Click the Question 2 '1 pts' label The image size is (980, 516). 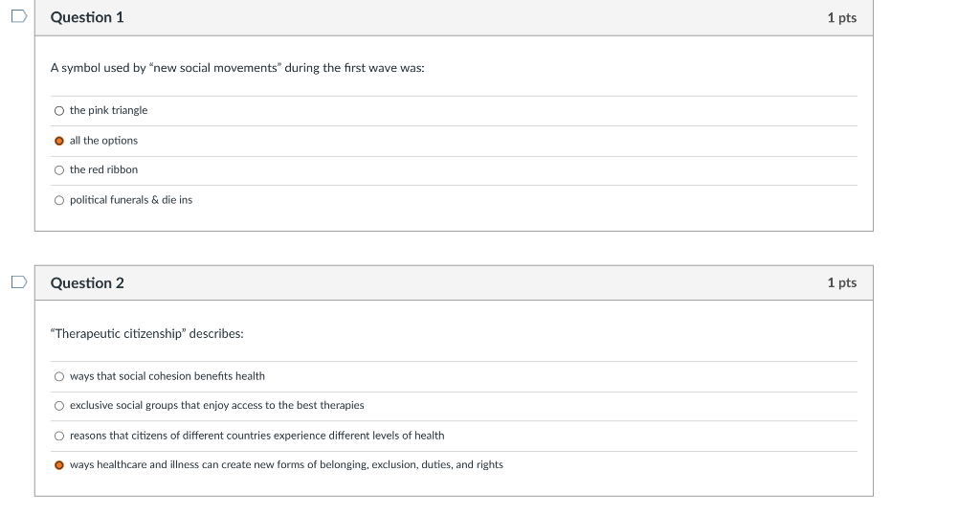point(841,282)
